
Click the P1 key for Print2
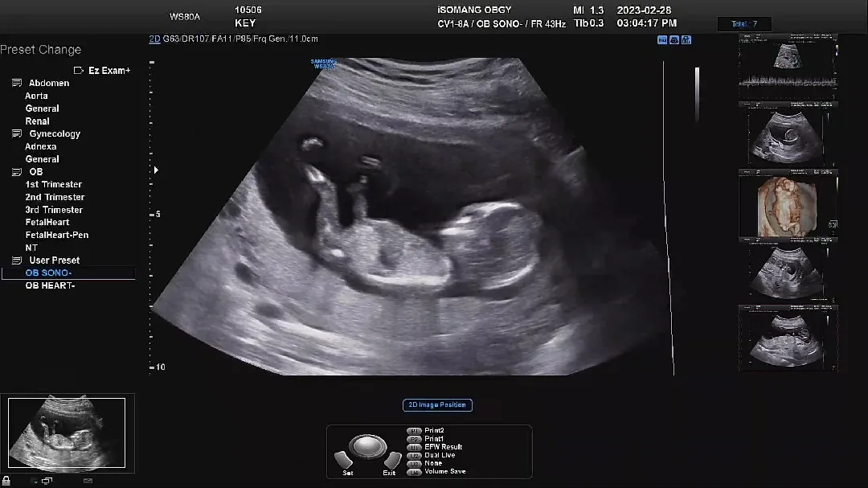point(414,430)
